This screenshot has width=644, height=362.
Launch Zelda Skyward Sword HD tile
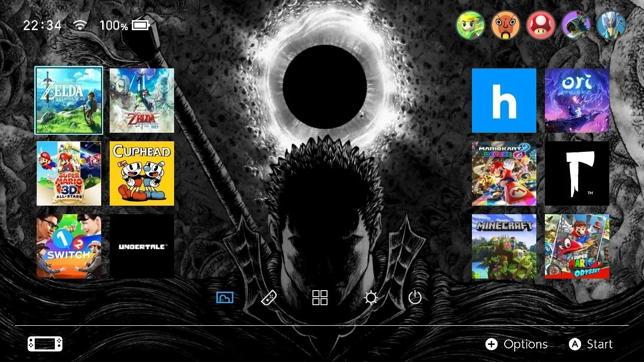[142, 101]
